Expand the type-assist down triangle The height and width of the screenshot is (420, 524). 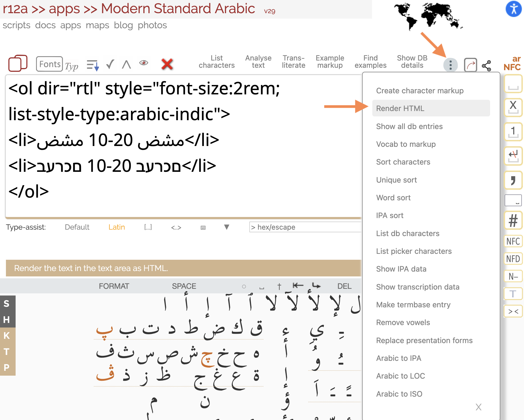pos(226,227)
